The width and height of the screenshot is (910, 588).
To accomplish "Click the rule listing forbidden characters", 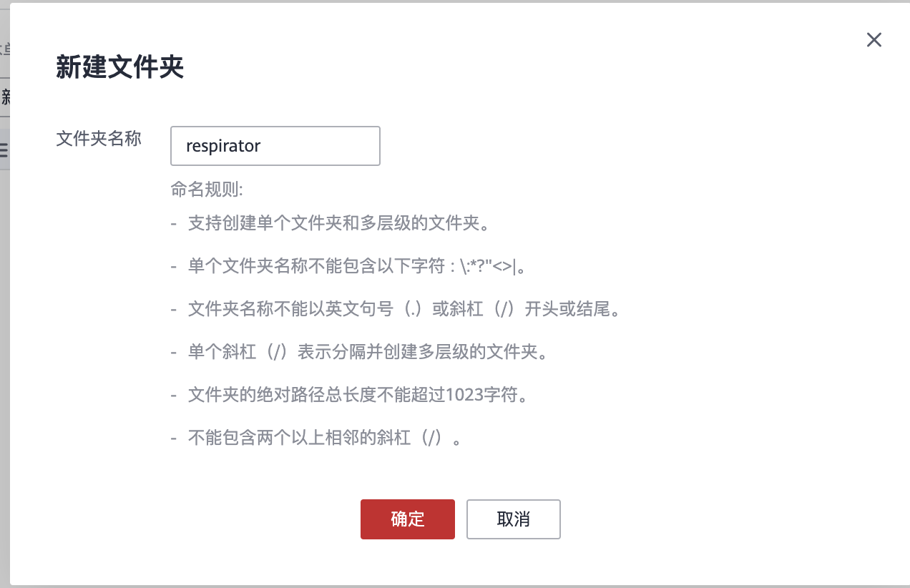I will pyautogui.click(x=358, y=267).
